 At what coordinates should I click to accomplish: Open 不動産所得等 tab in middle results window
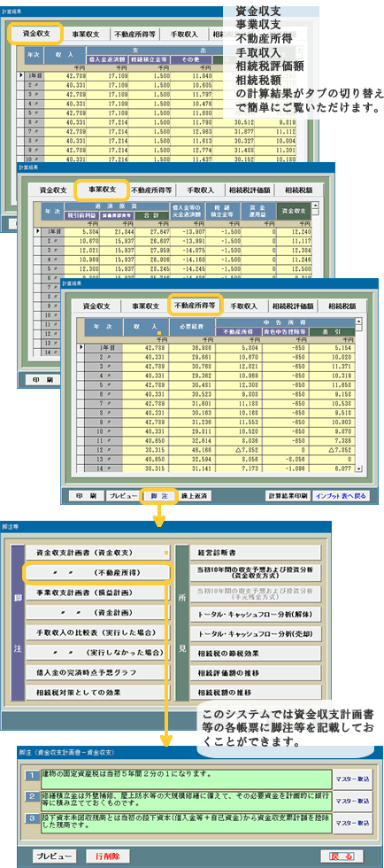tap(151, 190)
